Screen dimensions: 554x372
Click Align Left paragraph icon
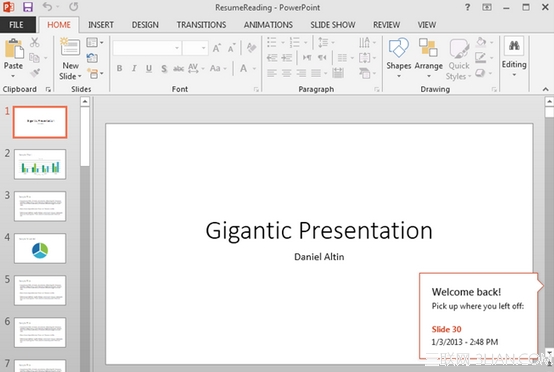point(272,73)
